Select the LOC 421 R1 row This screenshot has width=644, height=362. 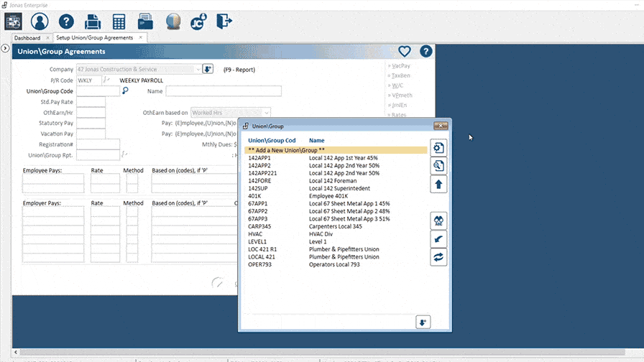[x=336, y=249]
